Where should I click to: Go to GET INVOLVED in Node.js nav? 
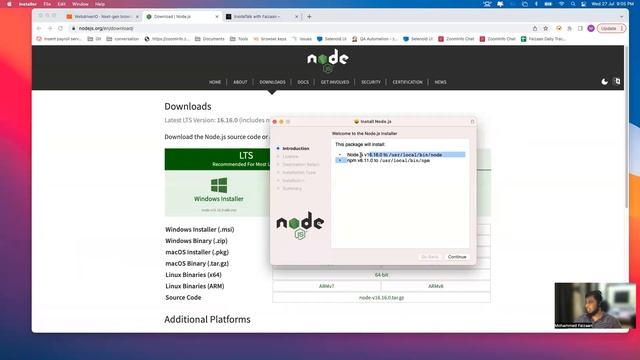[x=335, y=82]
